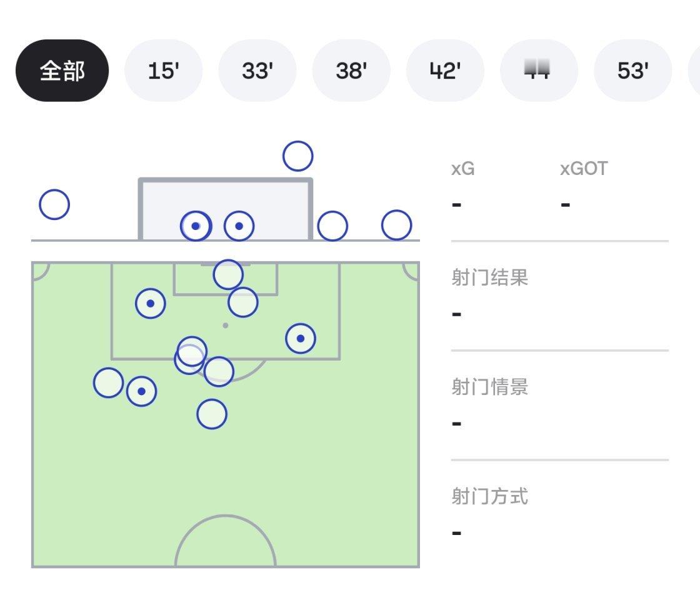700x595 pixels.
Task: Select shot marker just below six-yard box
Action: coord(243,302)
